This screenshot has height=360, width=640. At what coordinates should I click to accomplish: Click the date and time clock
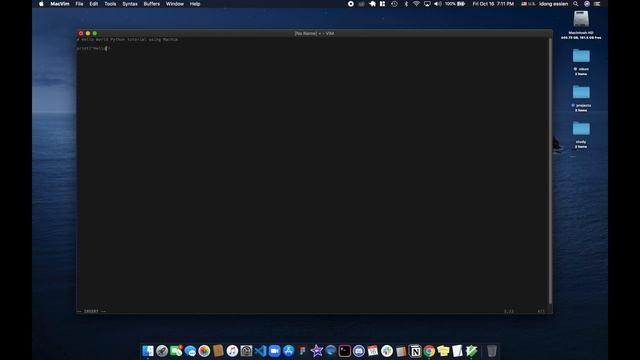point(493,4)
